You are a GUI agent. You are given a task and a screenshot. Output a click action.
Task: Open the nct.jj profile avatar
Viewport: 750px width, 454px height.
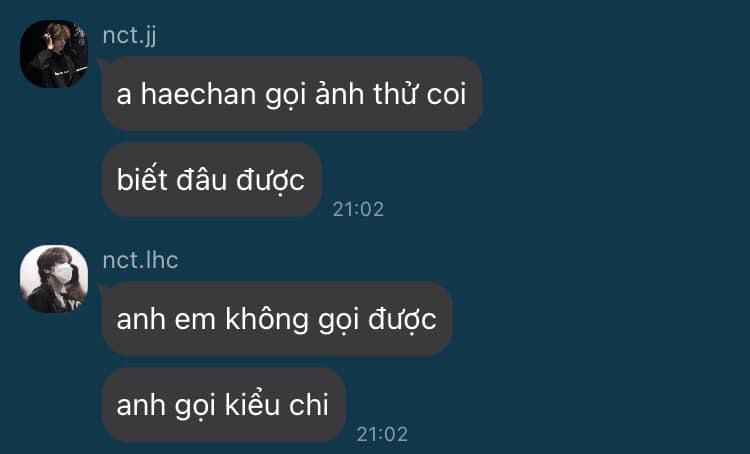54,54
